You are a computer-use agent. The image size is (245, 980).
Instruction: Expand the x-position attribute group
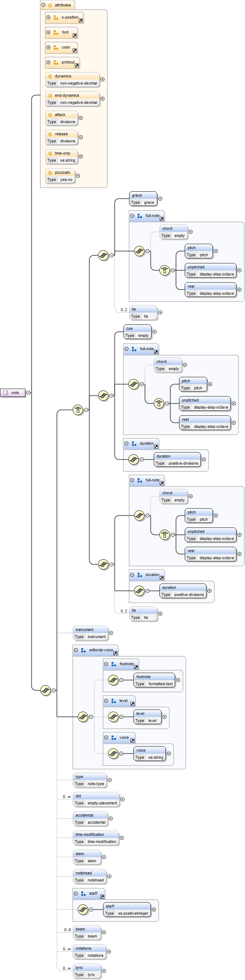[48, 17]
